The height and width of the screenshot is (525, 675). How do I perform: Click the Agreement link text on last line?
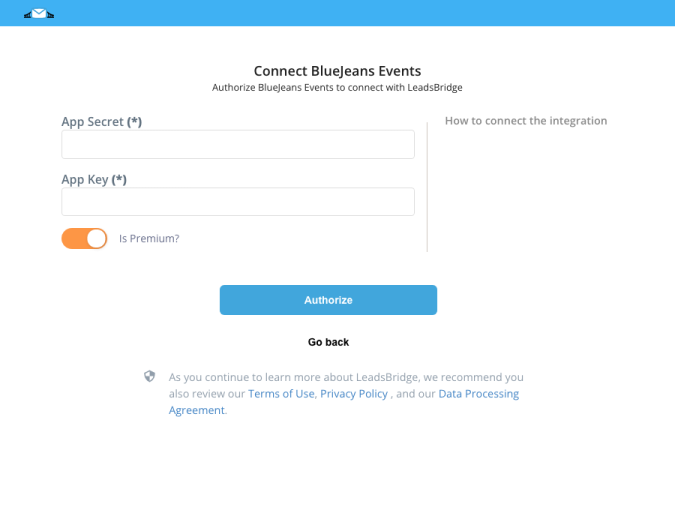point(197,410)
